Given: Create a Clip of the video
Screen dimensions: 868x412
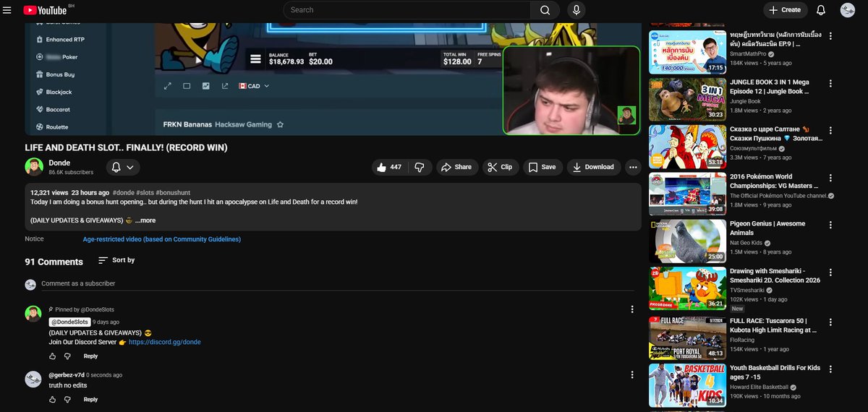Looking at the screenshot, I should (x=501, y=167).
